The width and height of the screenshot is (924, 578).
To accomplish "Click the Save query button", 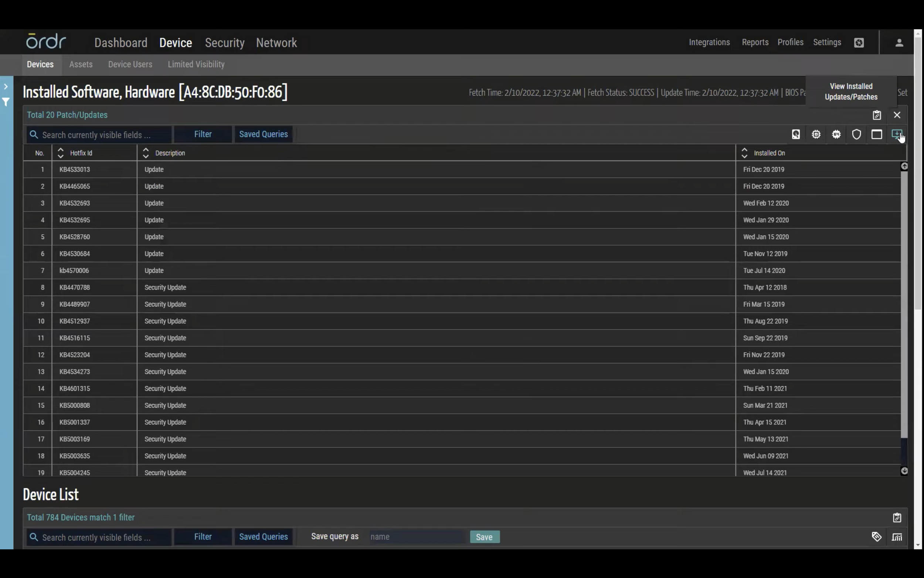I will [x=484, y=537].
